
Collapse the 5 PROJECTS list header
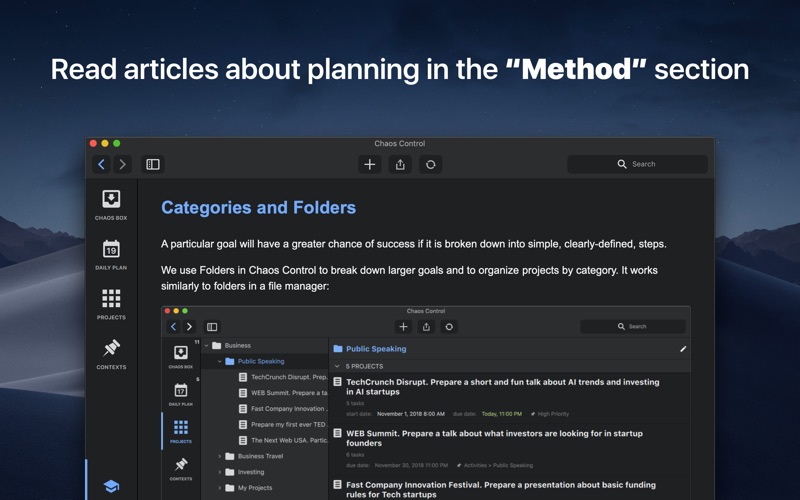(x=337, y=367)
